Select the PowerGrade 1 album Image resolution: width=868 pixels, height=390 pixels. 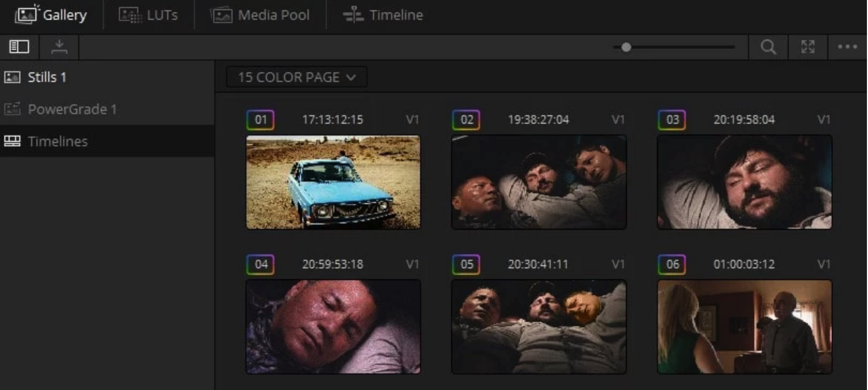[107, 109]
